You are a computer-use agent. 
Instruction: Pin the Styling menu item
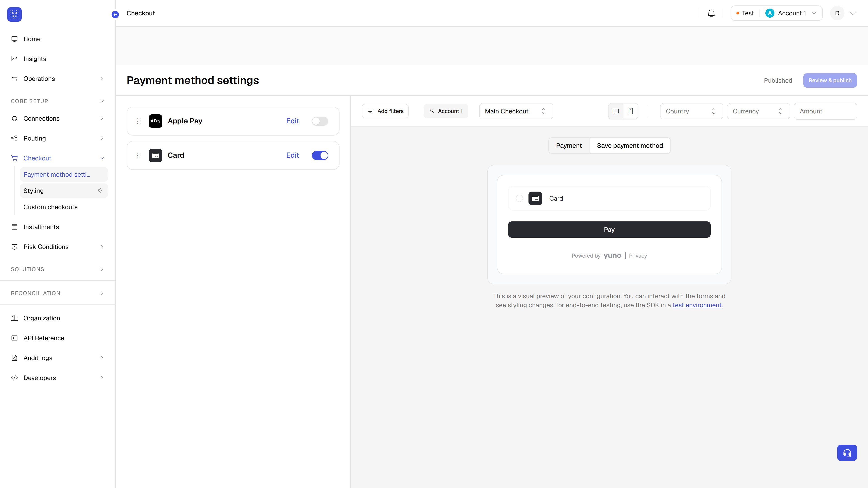(x=100, y=191)
